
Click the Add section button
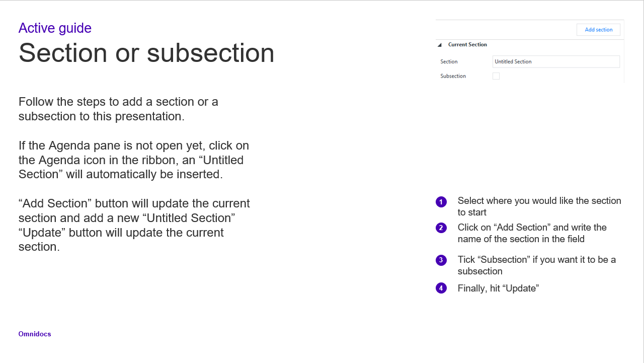(x=598, y=30)
